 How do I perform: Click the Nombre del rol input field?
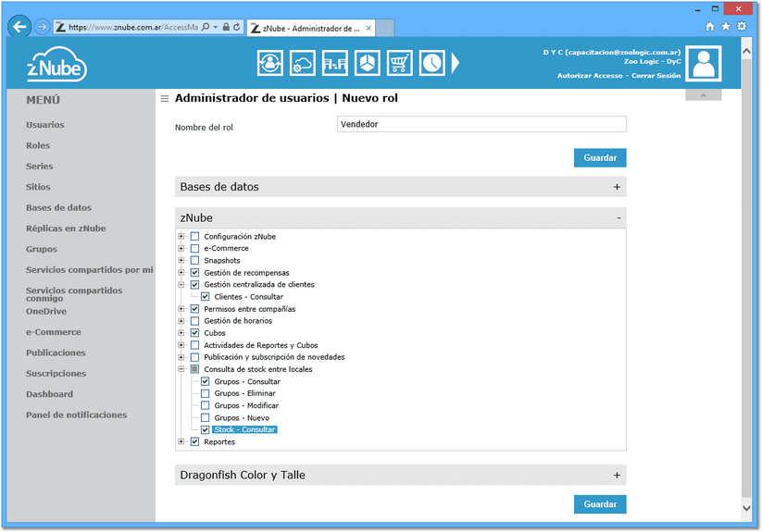(x=481, y=124)
